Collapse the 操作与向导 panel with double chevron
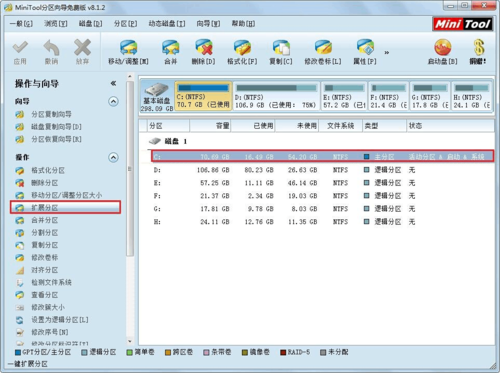The height and width of the screenshot is (373, 500). point(113,83)
